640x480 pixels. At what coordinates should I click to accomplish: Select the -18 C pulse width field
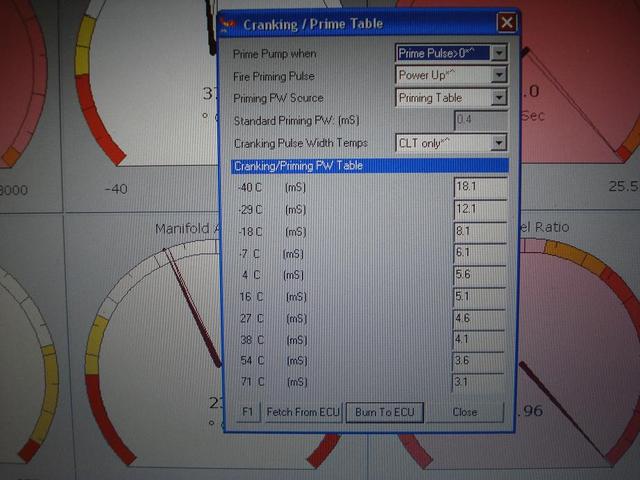(480, 231)
